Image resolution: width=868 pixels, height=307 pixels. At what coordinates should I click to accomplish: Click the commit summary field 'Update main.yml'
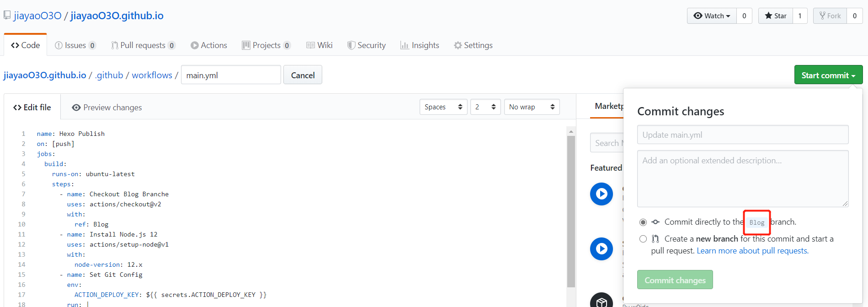(x=743, y=135)
